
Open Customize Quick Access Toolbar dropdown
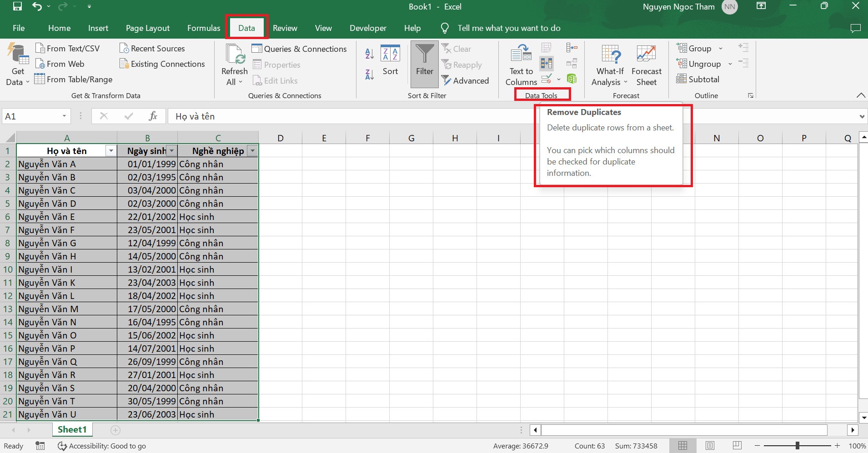pyautogui.click(x=89, y=6)
